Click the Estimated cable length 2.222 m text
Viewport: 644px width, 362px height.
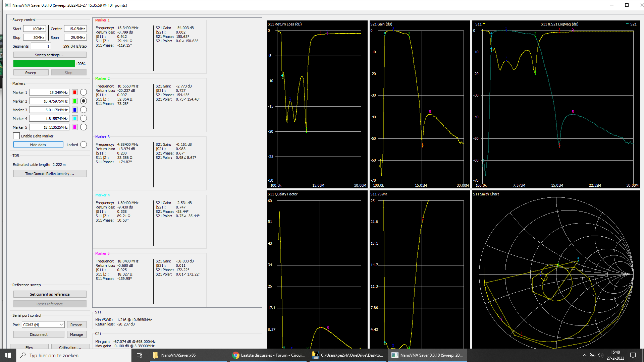pos(39,165)
